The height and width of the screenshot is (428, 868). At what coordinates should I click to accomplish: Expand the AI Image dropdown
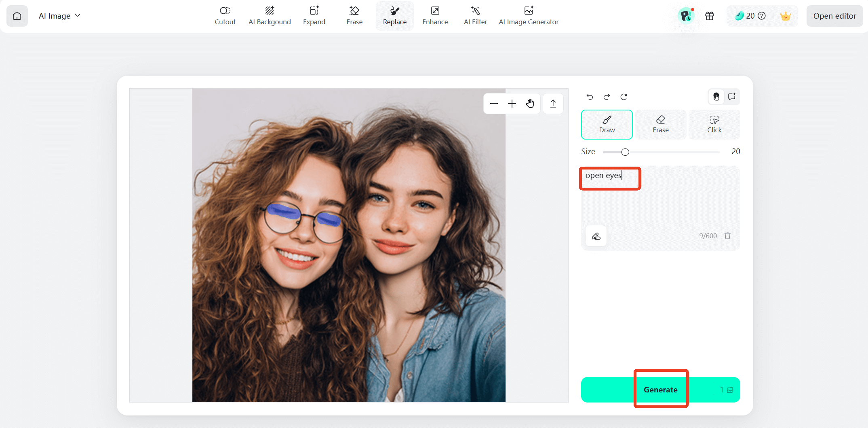click(x=59, y=16)
